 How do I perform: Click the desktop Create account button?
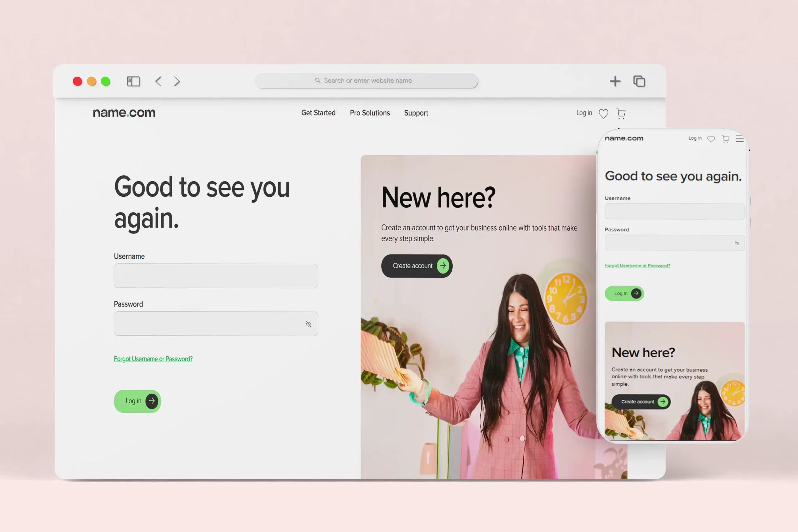coord(417,266)
